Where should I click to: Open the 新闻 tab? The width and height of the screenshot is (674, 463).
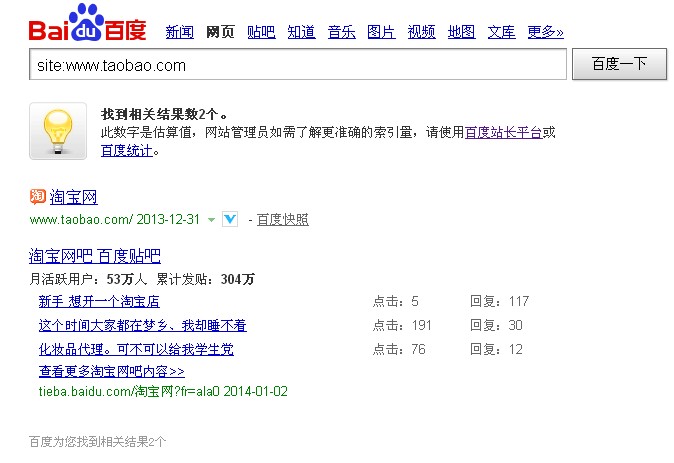pyautogui.click(x=180, y=32)
